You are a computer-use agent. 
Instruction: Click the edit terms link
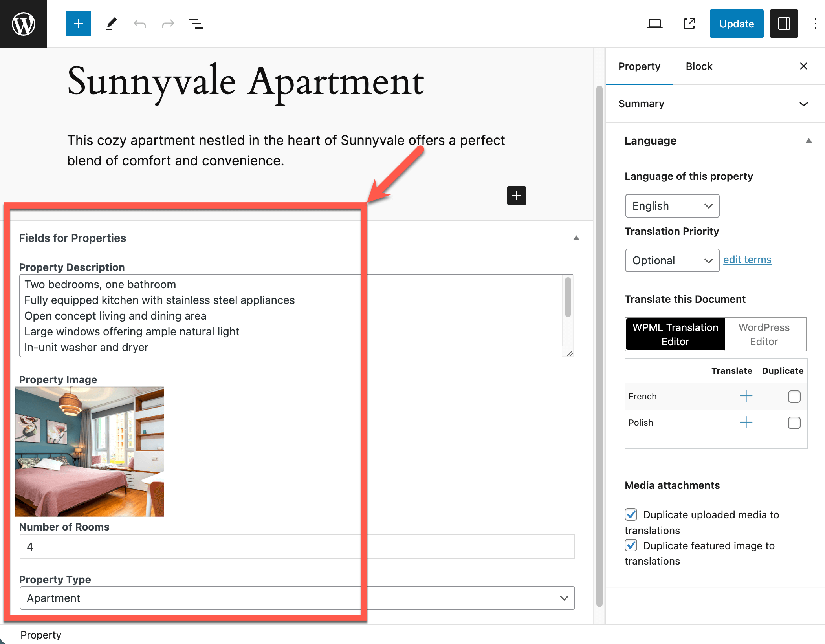tap(747, 260)
